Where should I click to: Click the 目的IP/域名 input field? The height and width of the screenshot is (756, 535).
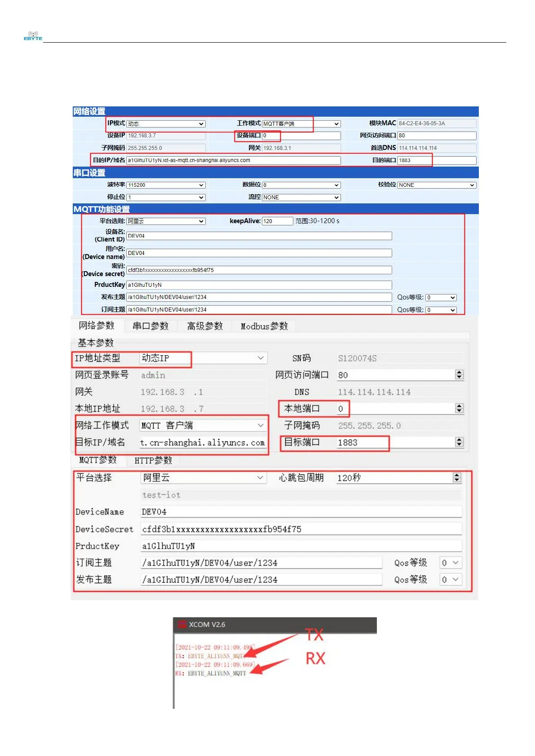[233, 160]
